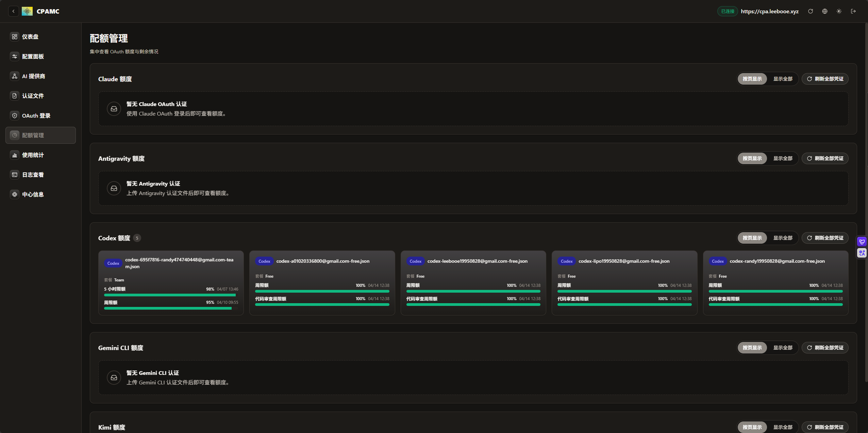Open 认证文件 in sidebar
This screenshot has width=868, height=433.
click(40, 96)
